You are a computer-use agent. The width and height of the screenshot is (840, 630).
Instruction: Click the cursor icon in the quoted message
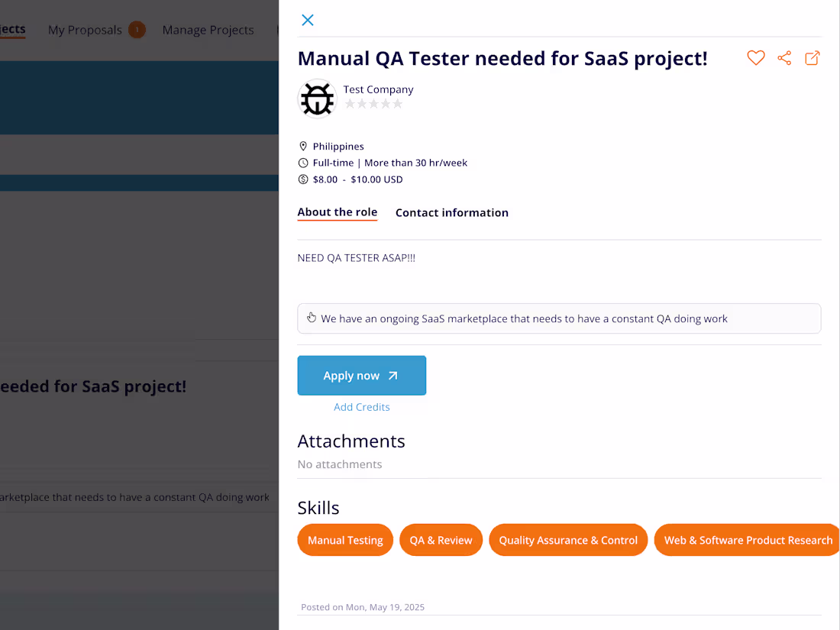point(311,318)
